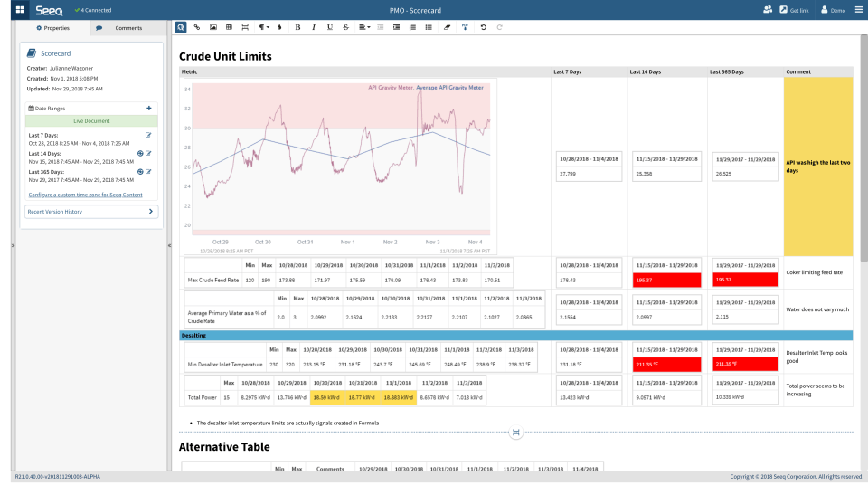Undo the last edit
Viewport: 868px width, 495px height.
click(483, 27)
